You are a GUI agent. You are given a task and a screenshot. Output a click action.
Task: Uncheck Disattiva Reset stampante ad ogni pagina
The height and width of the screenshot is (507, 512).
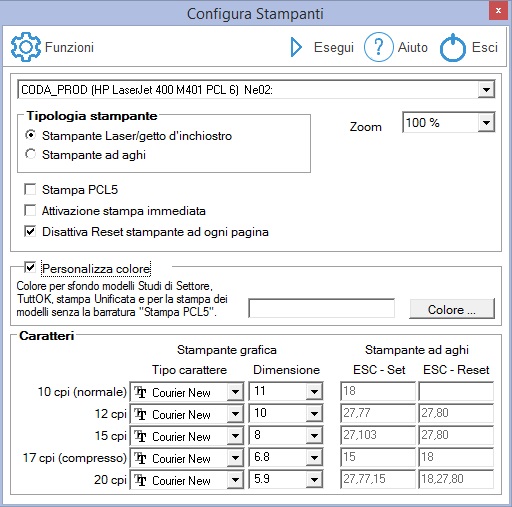click(x=30, y=231)
